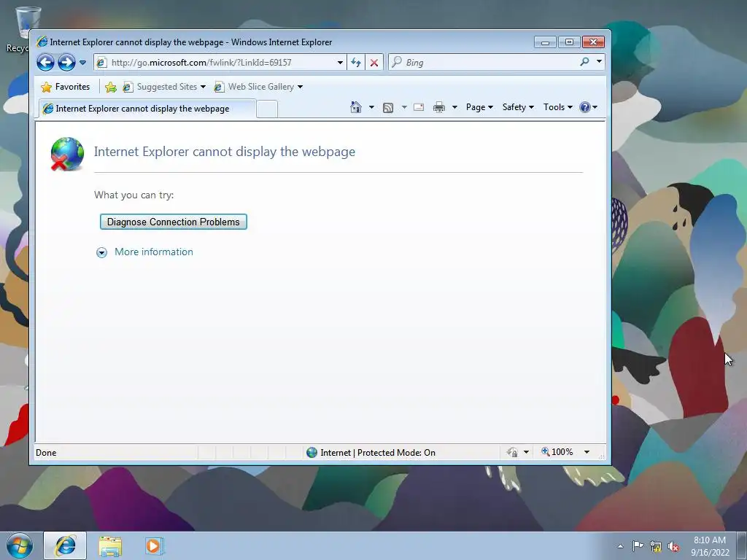Click the globe error icon on the page
The width and height of the screenshot is (747, 560).
point(67,154)
